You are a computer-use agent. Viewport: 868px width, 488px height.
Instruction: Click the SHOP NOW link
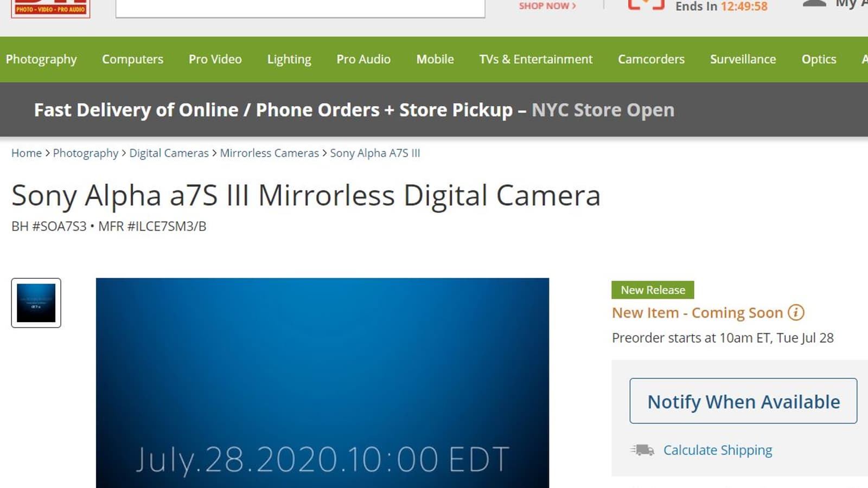547,6
